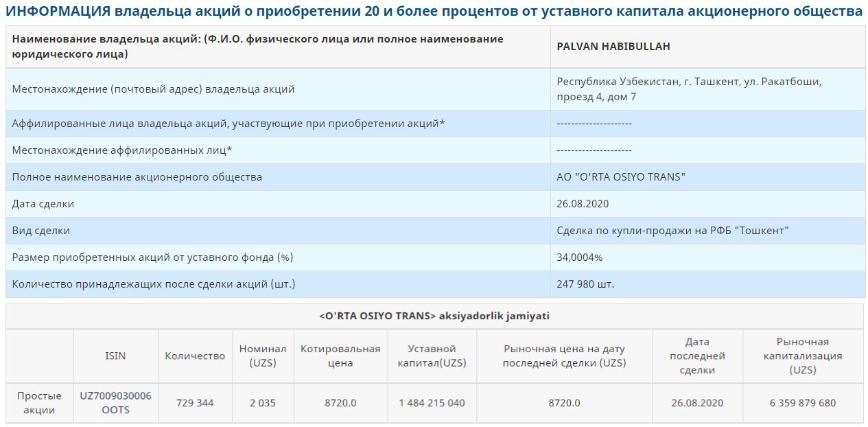Viewport: 868px width, 427px height.
Task: Click the ISIN column header
Action: (x=115, y=356)
